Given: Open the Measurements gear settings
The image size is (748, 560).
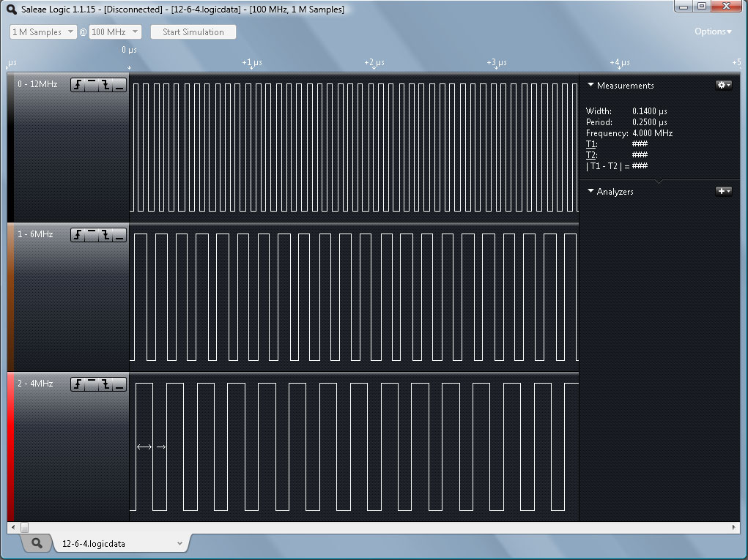Looking at the screenshot, I should (724, 85).
